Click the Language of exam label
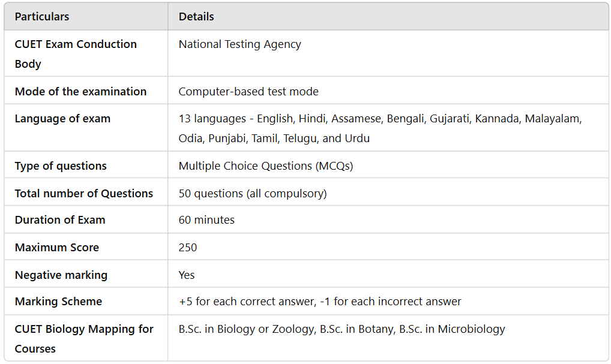Screen dimensions: 611x364 click(x=62, y=119)
